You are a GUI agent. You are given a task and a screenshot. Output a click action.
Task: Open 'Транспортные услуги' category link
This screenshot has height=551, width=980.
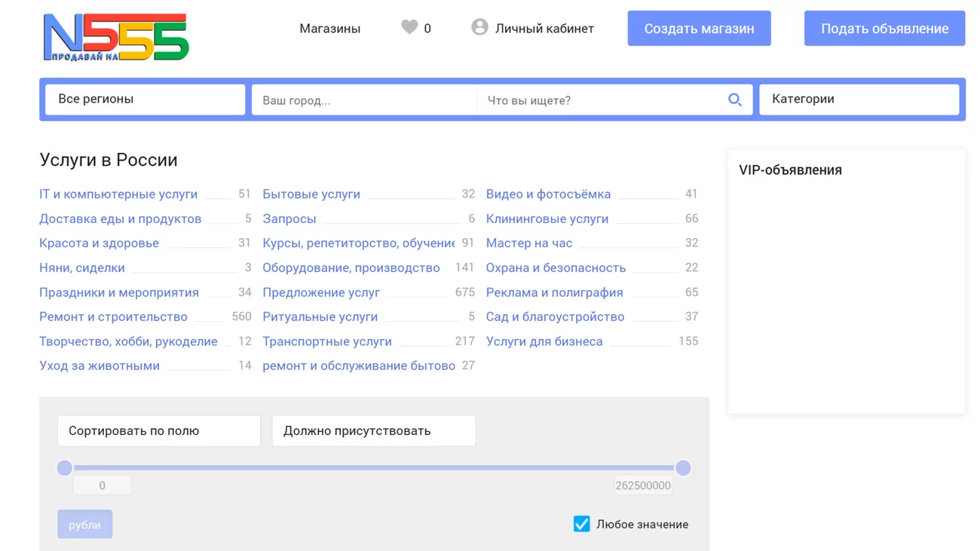tap(327, 341)
